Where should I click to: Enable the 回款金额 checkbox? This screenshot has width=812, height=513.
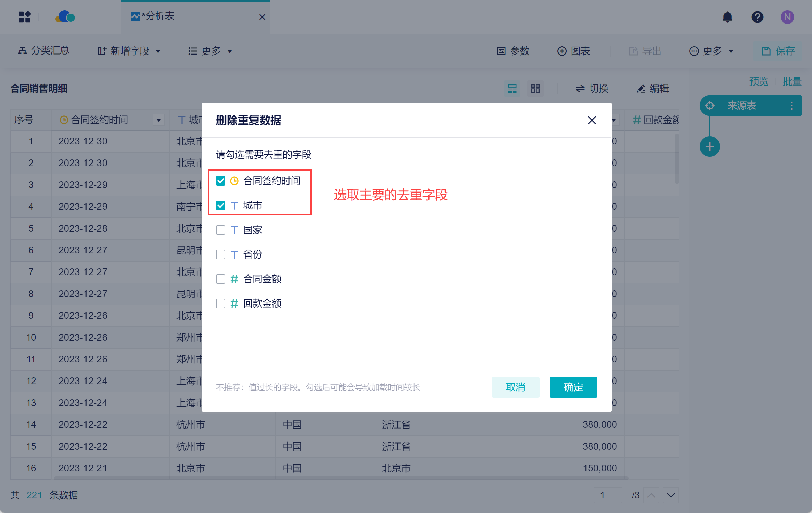pos(221,304)
